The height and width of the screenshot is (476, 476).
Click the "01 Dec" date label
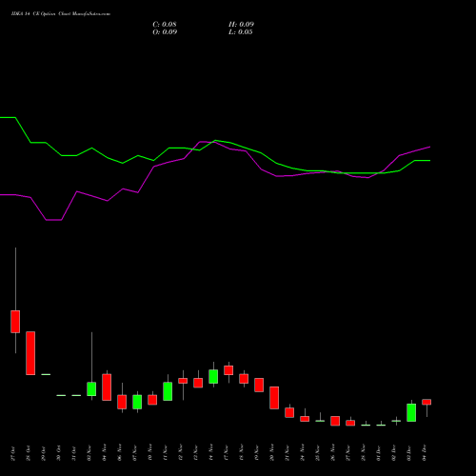click(378, 453)
